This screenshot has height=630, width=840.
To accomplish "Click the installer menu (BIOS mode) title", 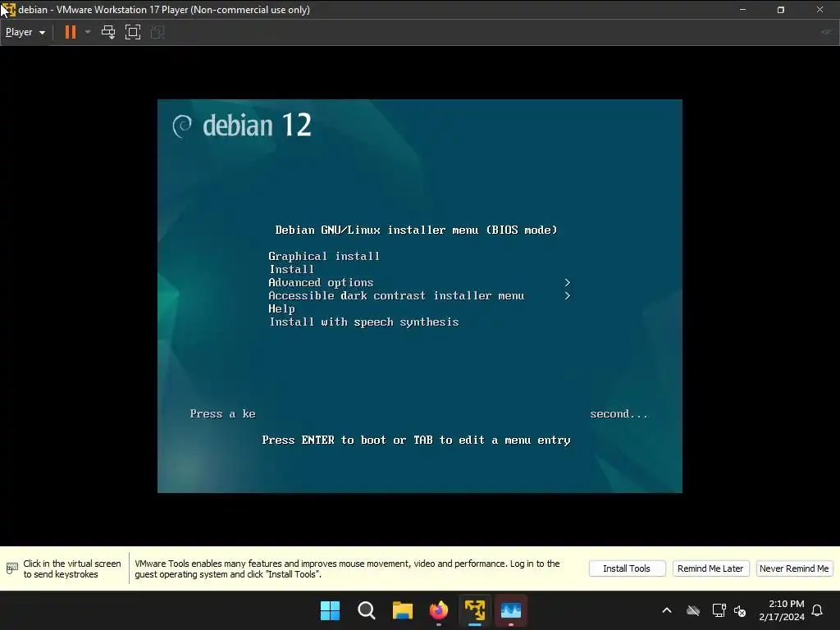I will [x=416, y=230].
